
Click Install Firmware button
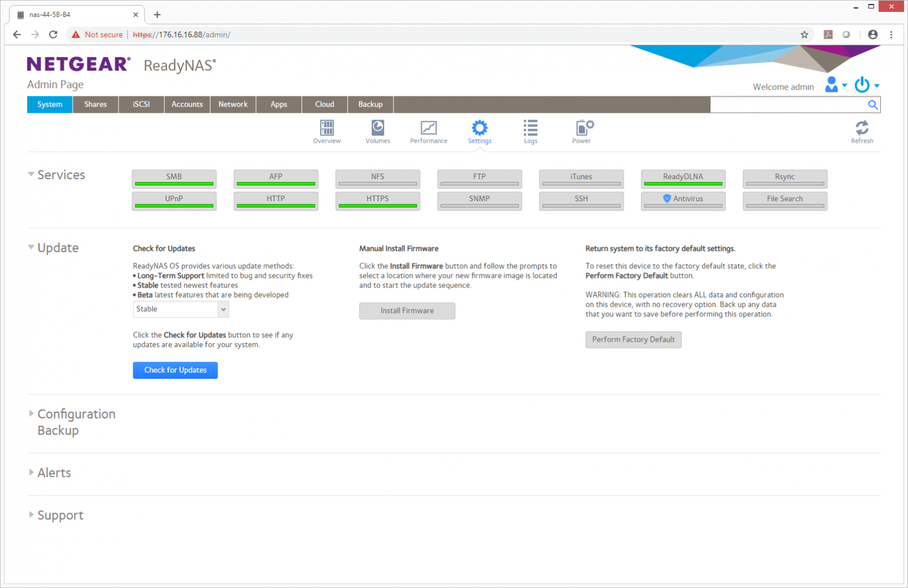pos(407,311)
